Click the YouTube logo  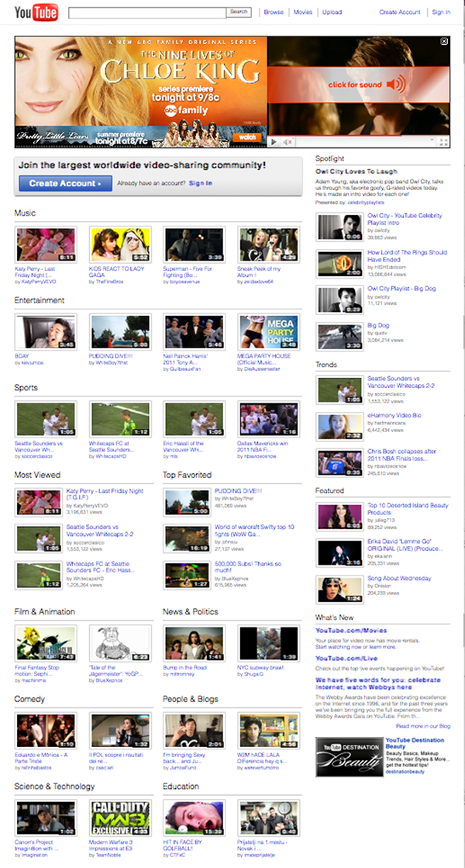coord(36,12)
